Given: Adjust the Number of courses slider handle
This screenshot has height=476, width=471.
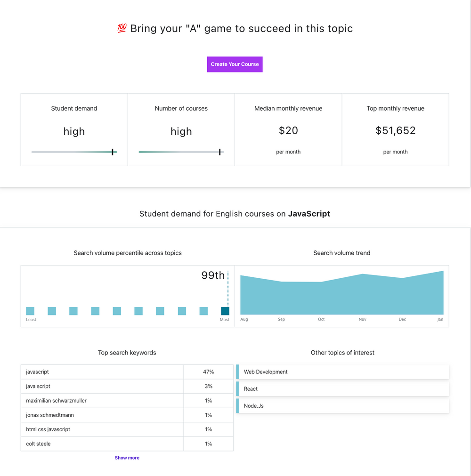Looking at the screenshot, I should [219, 152].
